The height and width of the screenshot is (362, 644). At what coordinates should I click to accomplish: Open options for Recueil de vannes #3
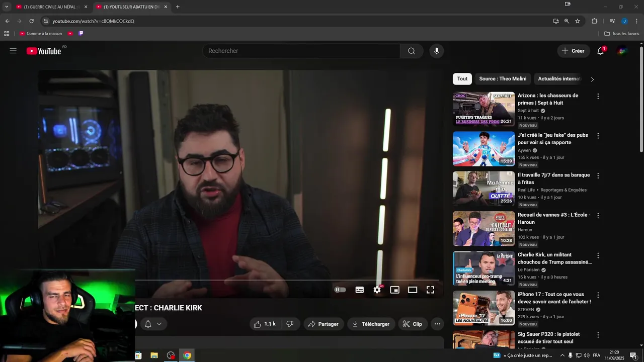point(598,215)
